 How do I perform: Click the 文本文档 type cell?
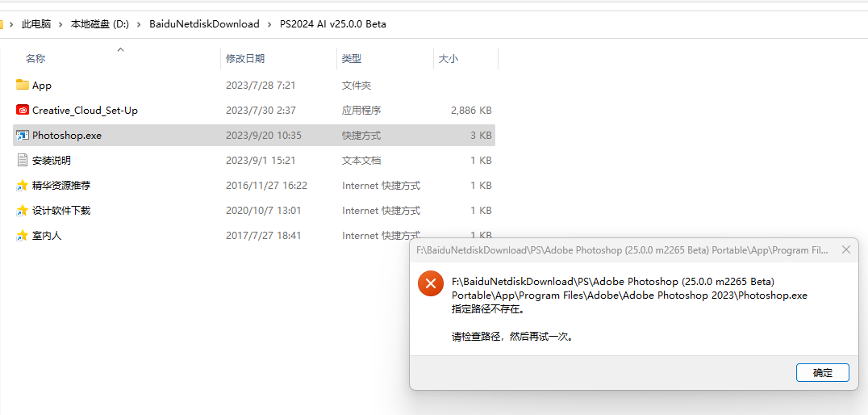point(361,161)
